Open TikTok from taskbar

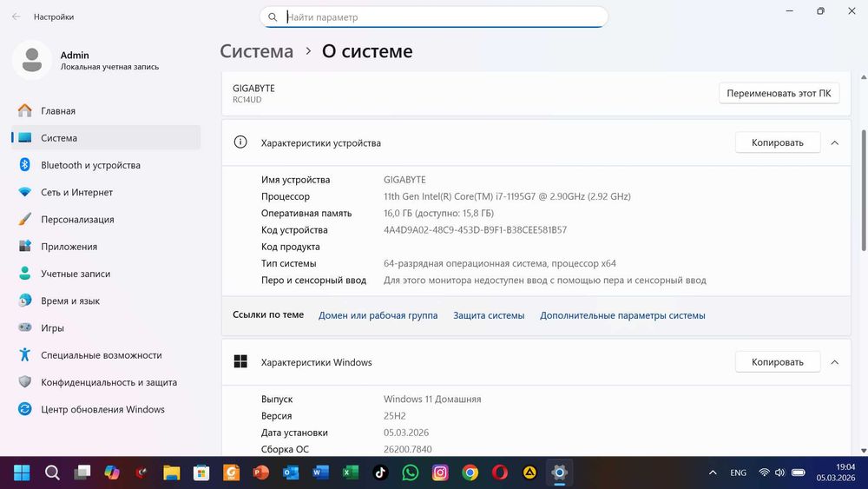[x=380, y=472]
